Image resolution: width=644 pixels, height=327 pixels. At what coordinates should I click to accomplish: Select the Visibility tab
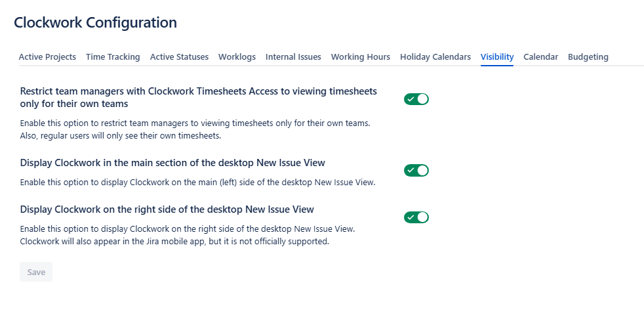[x=497, y=56]
